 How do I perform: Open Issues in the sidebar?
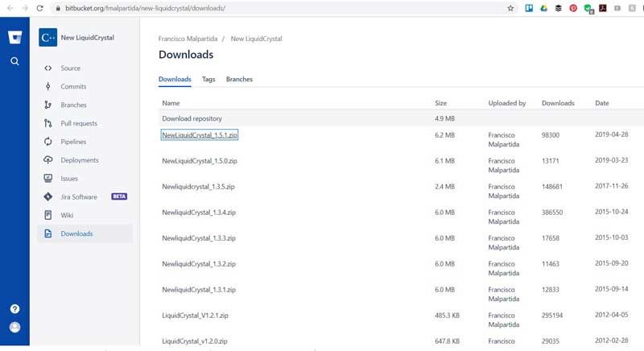(x=69, y=179)
